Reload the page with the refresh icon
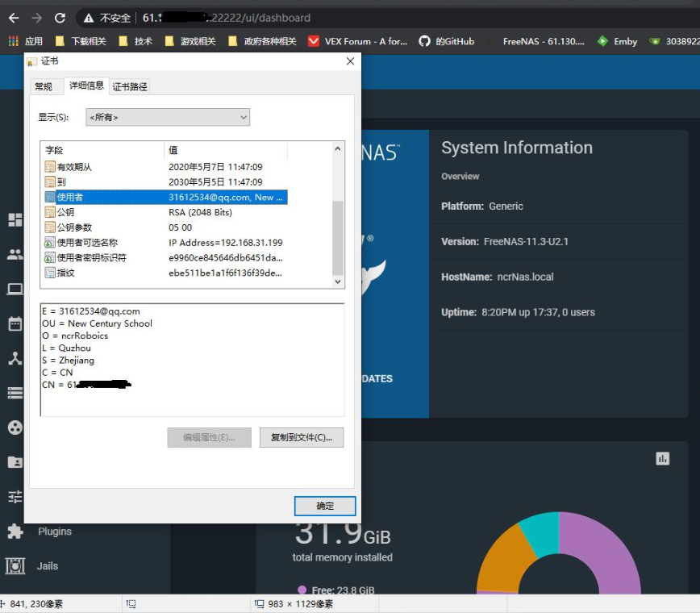700x613 pixels. pos(60,18)
